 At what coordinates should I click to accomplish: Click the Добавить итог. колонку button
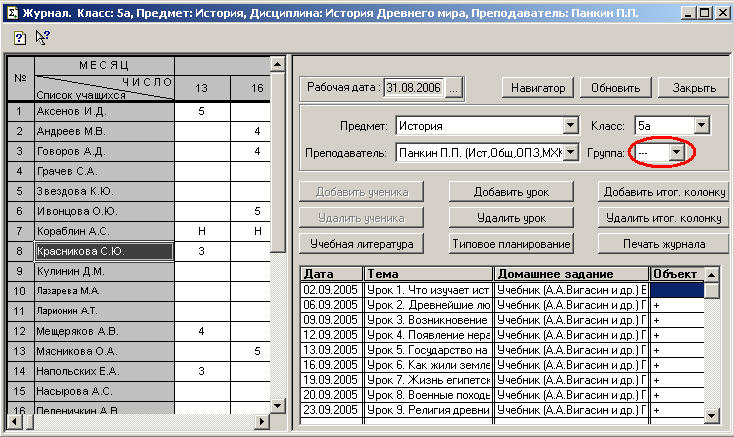pyautogui.click(x=660, y=192)
